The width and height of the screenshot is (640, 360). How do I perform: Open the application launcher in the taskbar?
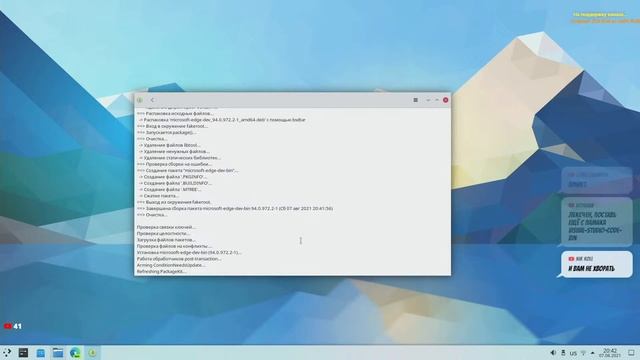coord(7,353)
